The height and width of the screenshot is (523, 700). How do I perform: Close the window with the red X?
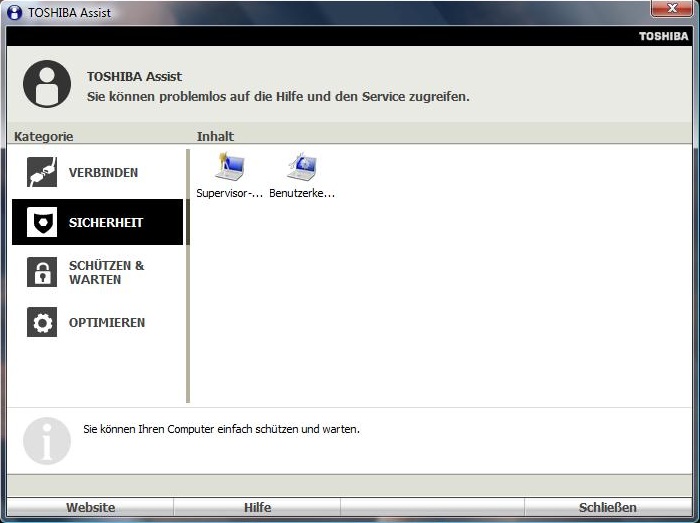672,8
